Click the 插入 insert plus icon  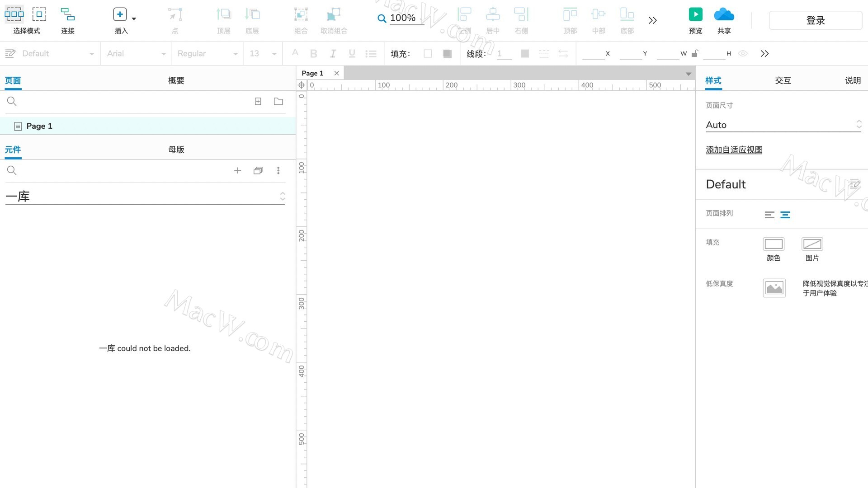[120, 14]
